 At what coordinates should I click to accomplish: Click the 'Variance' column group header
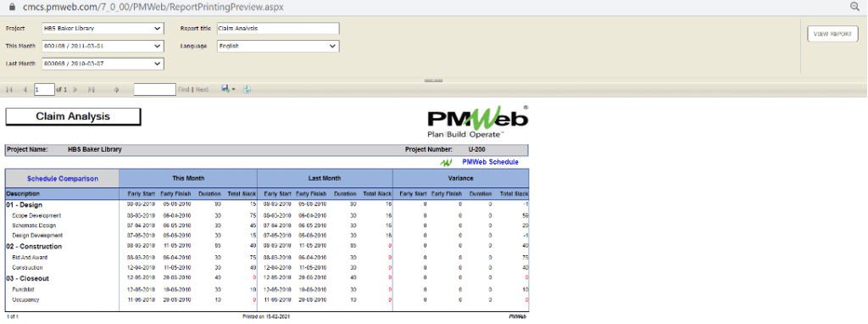click(x=460, y=178)
